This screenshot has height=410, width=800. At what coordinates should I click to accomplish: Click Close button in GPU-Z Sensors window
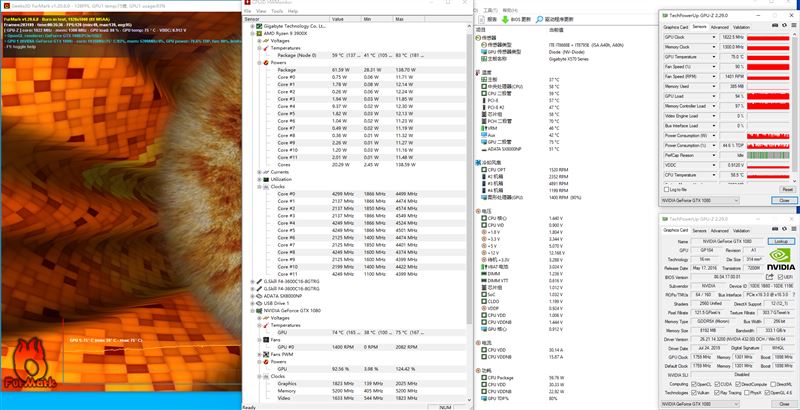tap(784, 201)
